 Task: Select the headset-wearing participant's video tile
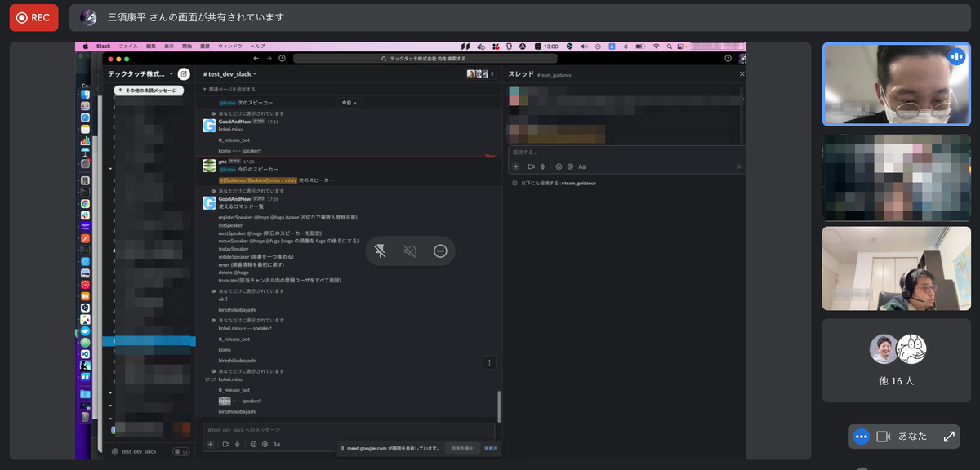[x=897, y=268]
